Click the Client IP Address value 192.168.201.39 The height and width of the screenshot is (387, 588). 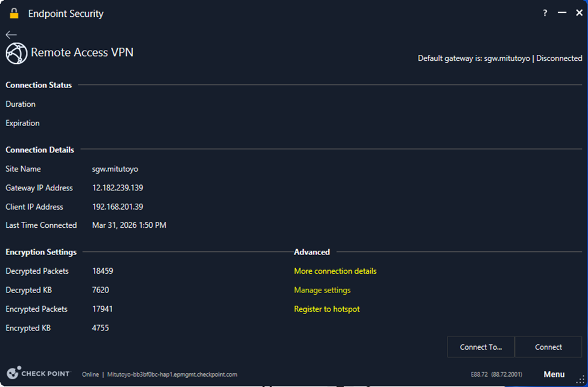point(118,207)
